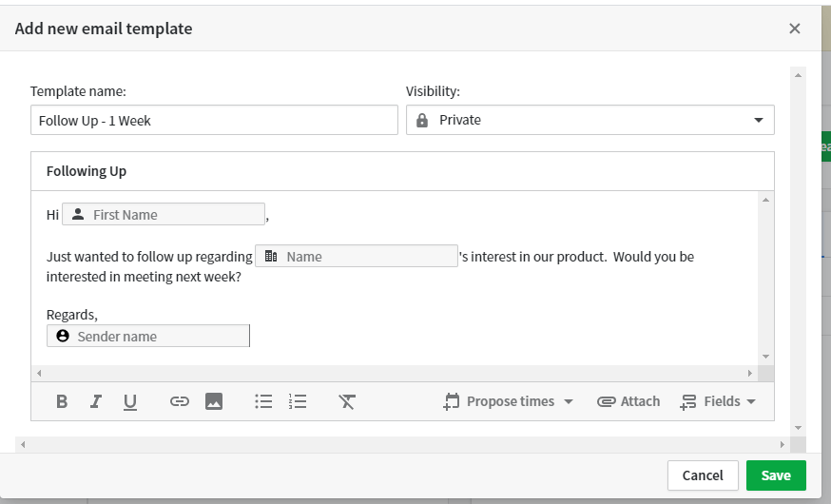
Task: Save the new email template
Action: 775,475
